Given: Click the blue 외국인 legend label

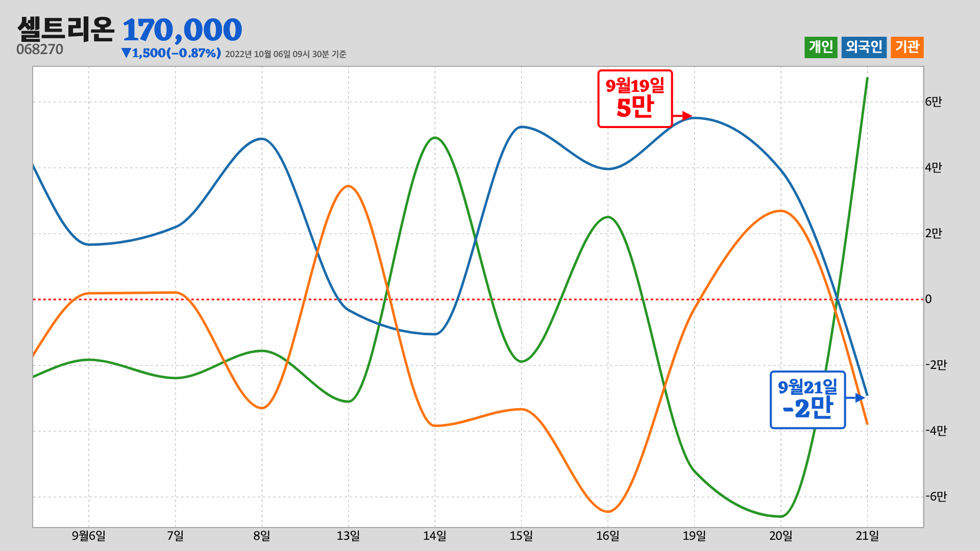Looking at the screenshot, I should [864, 47].
